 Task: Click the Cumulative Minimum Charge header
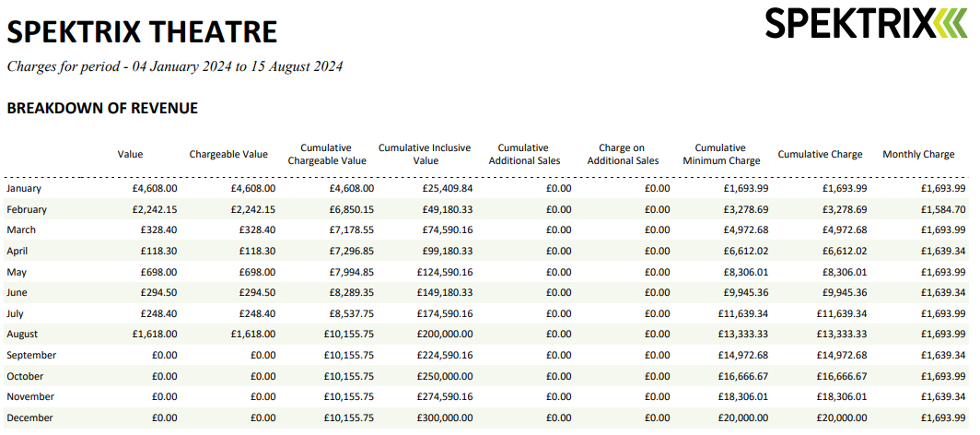[721, 155]
